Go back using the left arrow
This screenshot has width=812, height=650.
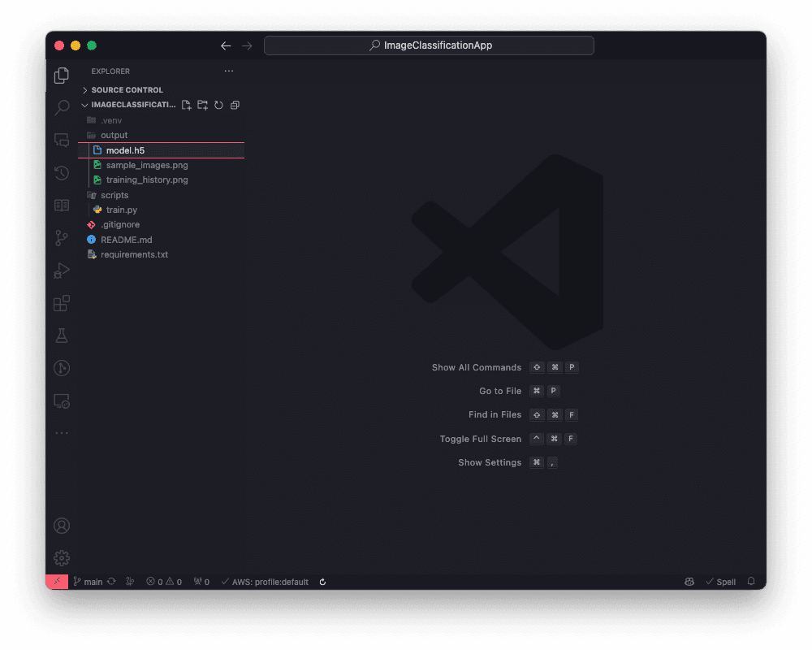tap(226, 45)
